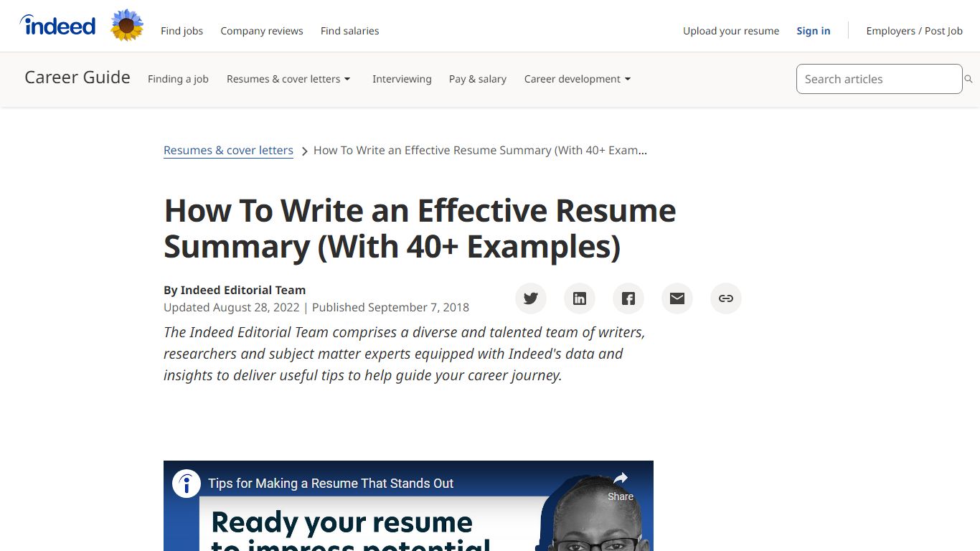This screenshot has width=980, height=551.
Task: Open the Indeed logo homepage
Action: coord(57,26)
